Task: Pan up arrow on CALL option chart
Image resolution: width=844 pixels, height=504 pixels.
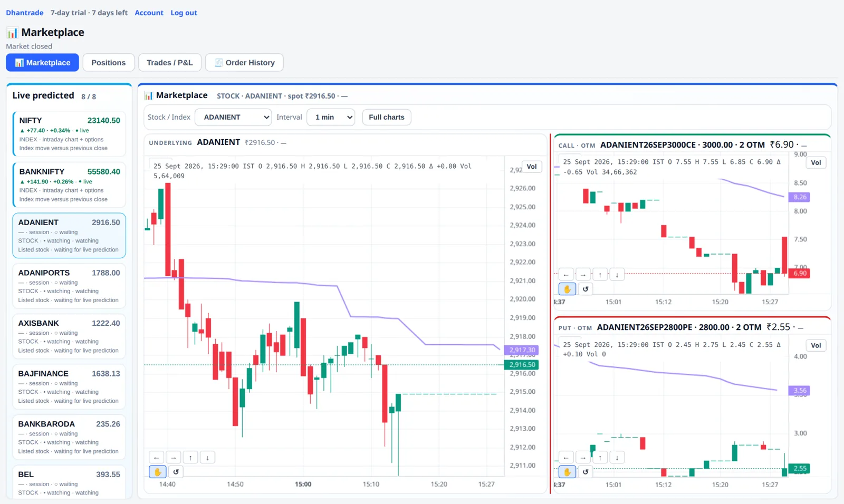Action: 600,275
